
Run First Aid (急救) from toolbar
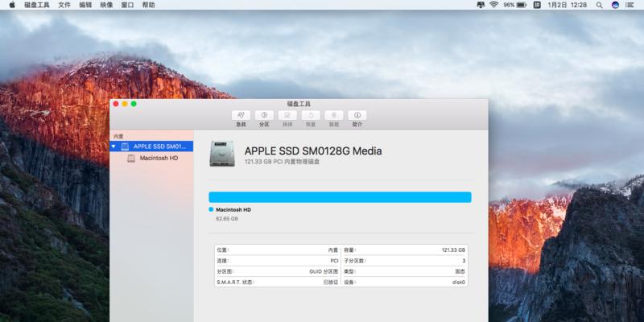click(x=241, y=115)
